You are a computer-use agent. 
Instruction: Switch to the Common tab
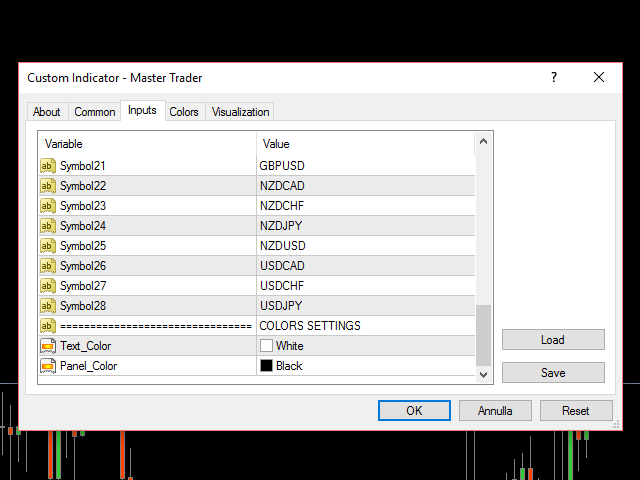coord(95,112)
